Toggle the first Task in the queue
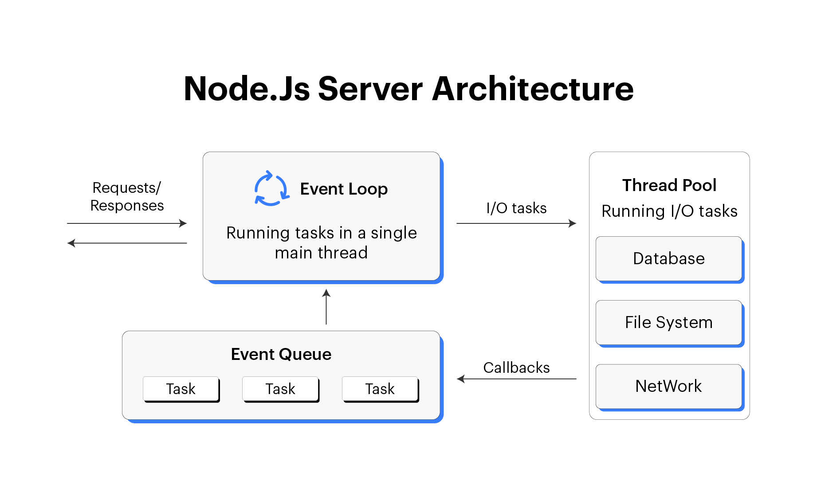The height and width of the screenshot is (504, 817). pyautogui.click(x=181, y=389)
